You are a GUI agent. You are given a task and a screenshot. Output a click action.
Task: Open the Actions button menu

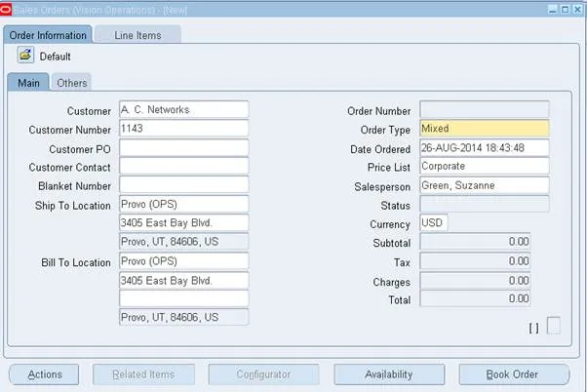click(x=44, y=374)
